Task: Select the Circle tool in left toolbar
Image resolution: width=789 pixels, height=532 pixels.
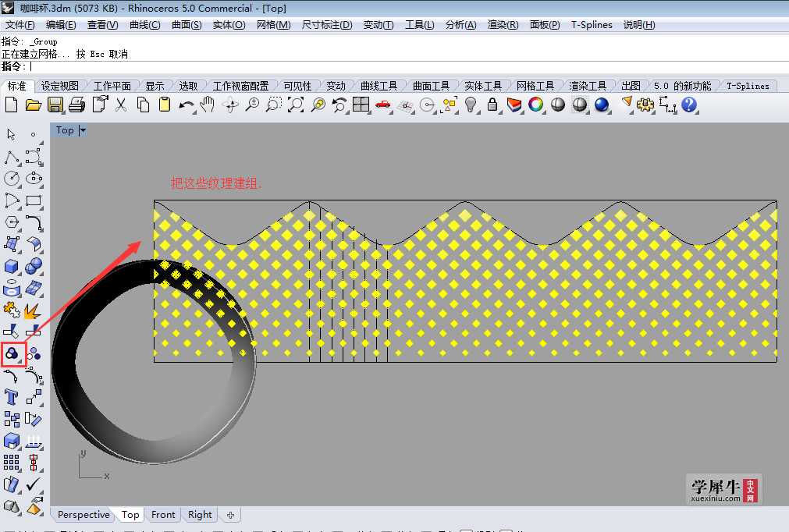Action: coord(12,179)
